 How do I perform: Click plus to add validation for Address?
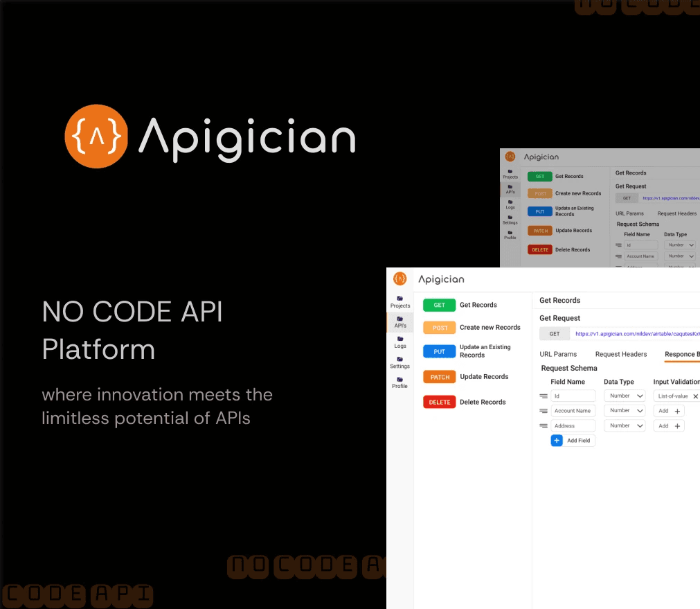tap(677, 426)
